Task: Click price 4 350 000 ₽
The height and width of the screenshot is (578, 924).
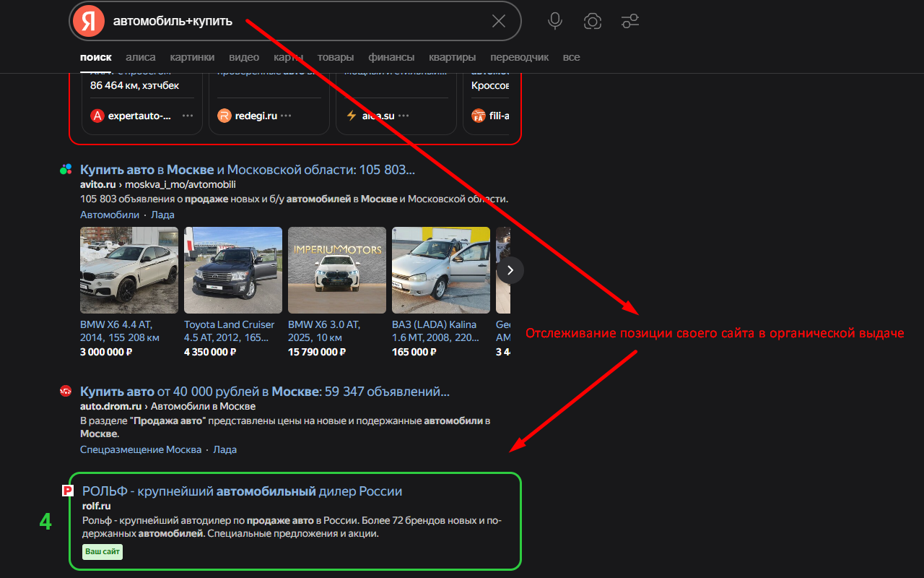Action: (x=211, y=352)
